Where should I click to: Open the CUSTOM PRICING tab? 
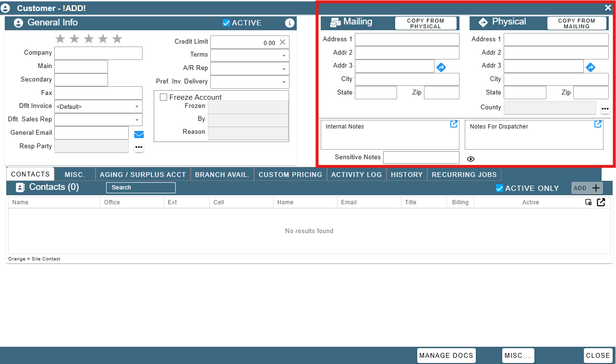click(x=290, y=175)
